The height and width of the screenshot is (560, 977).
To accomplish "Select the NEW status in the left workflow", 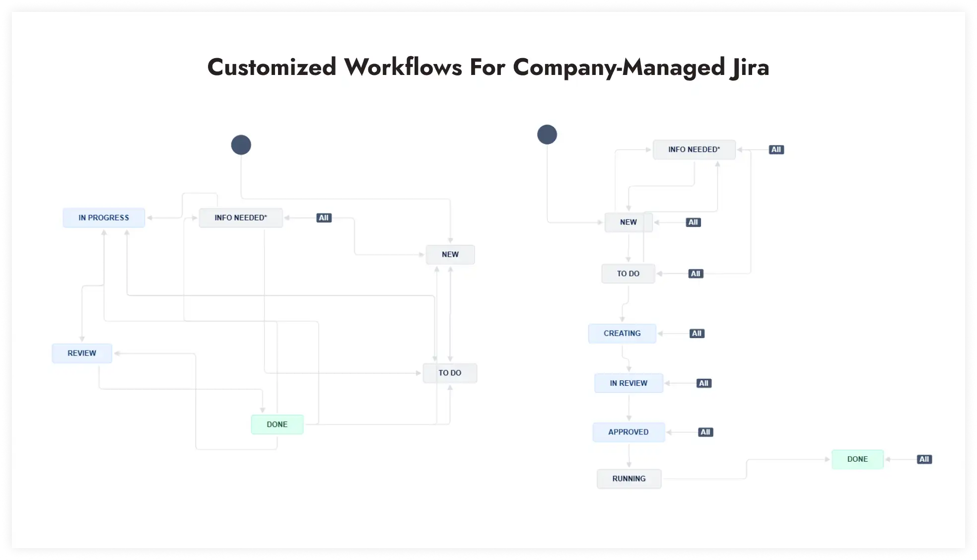I will point(450,255).
